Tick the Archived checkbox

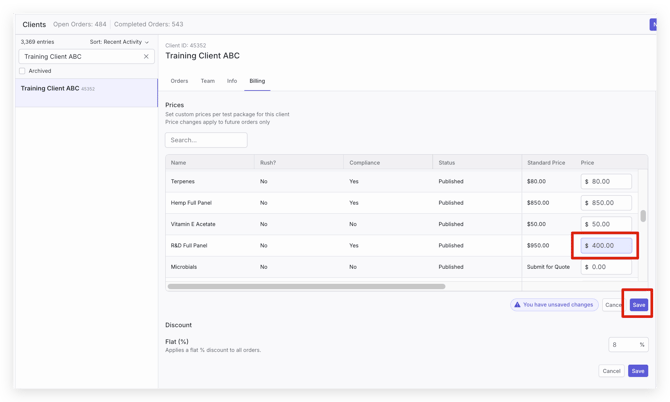23,71
